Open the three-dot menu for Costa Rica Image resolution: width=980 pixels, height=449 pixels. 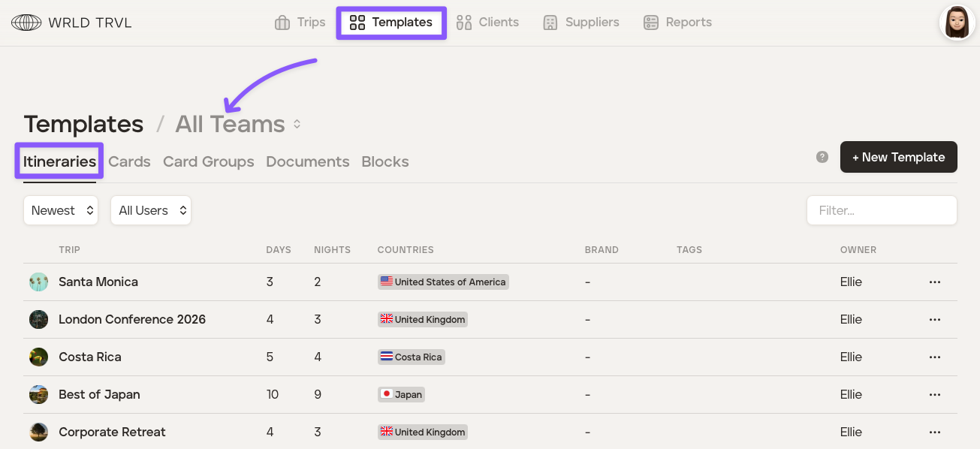coord(935,357)
